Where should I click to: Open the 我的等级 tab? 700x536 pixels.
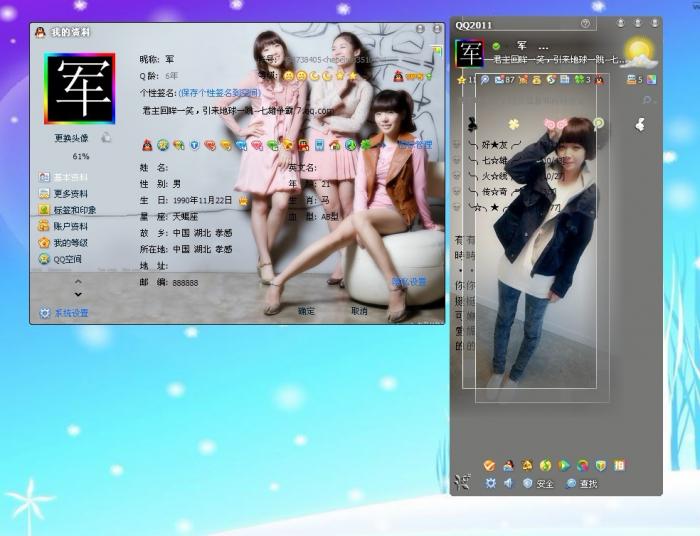[63, 243]
